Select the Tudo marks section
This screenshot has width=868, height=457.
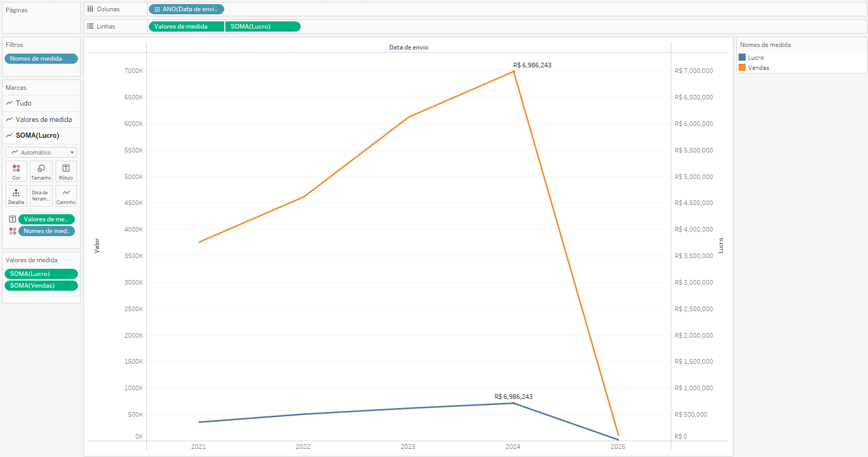(23, 103)
